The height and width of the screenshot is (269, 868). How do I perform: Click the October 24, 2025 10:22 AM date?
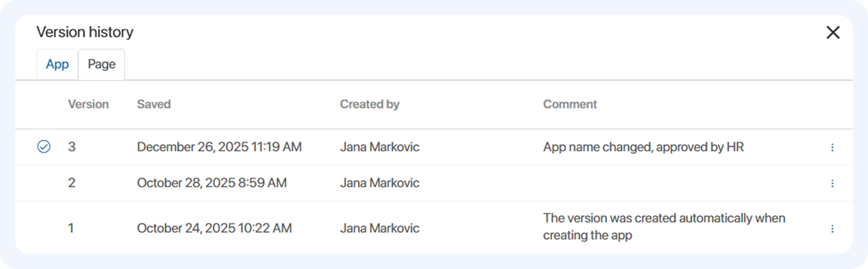point(214,228)
